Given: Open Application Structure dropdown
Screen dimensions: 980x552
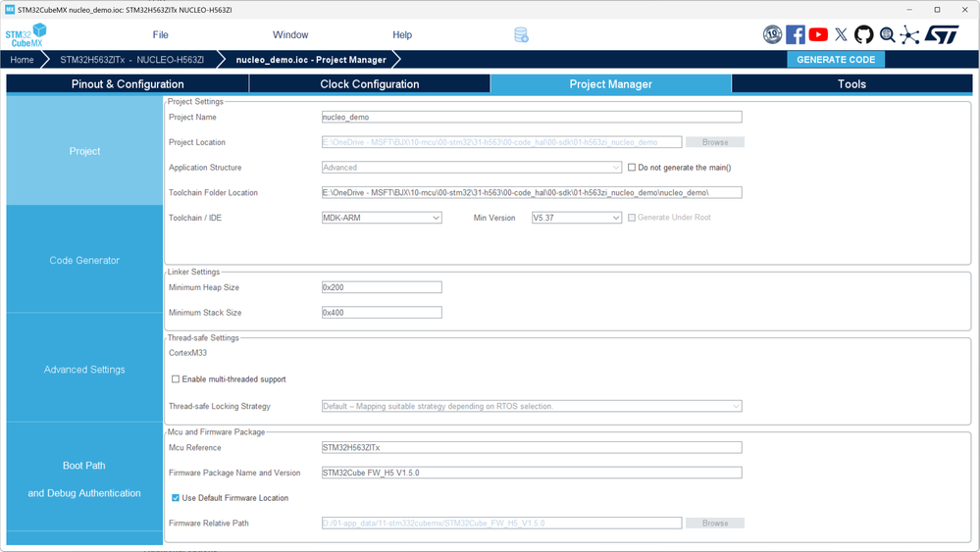Looking at the screenshot, I should coord(472,168).
